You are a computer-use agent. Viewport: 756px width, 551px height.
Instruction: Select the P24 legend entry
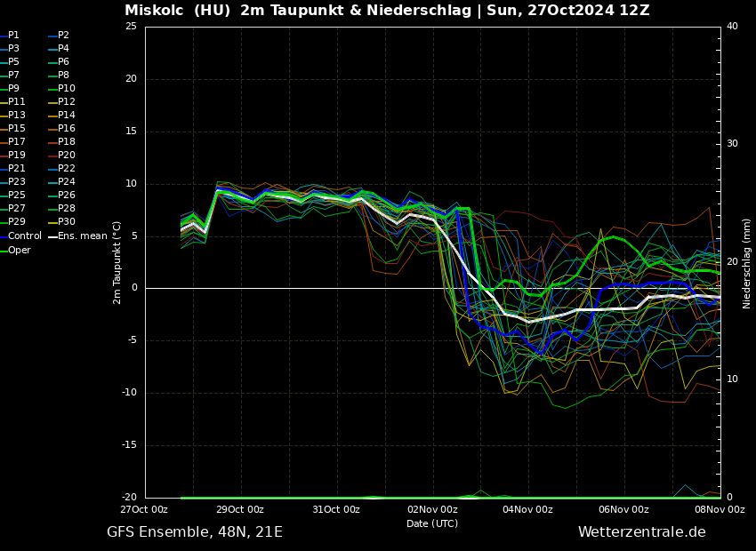[67, 182]
